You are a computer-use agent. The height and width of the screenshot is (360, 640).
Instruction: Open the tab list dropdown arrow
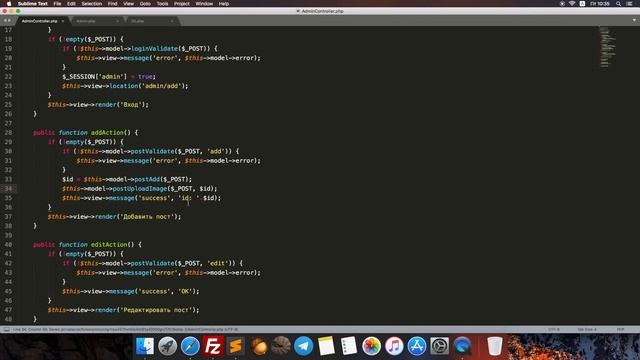[x=634, y=20]
